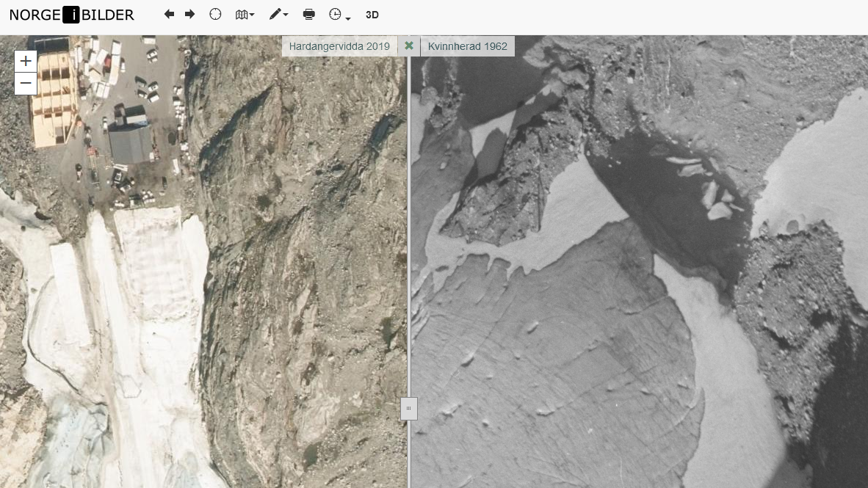This screenshot has width=868, height=488.
Task: Click the Norge i Bilder logo
Action: (x=71, y=15)
